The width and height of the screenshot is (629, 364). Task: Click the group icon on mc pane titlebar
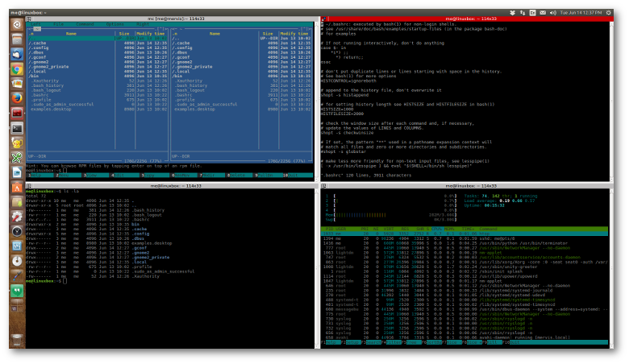click(x=29, y=19)
